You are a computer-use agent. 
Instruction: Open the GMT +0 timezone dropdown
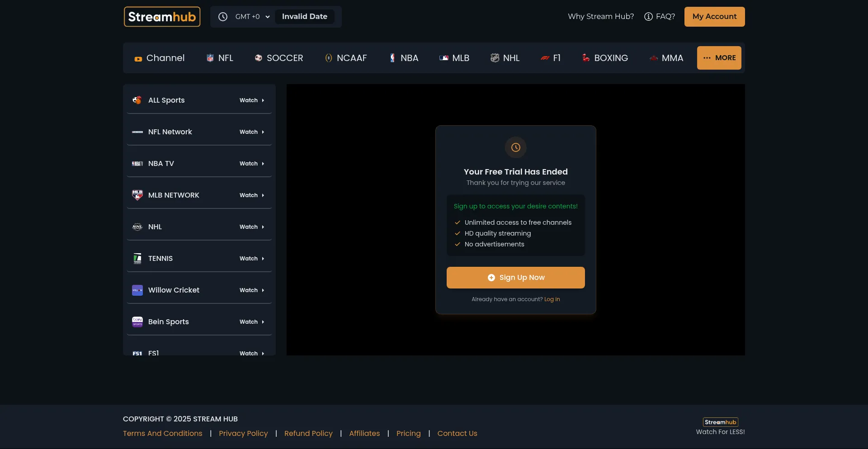coord(252,17)
